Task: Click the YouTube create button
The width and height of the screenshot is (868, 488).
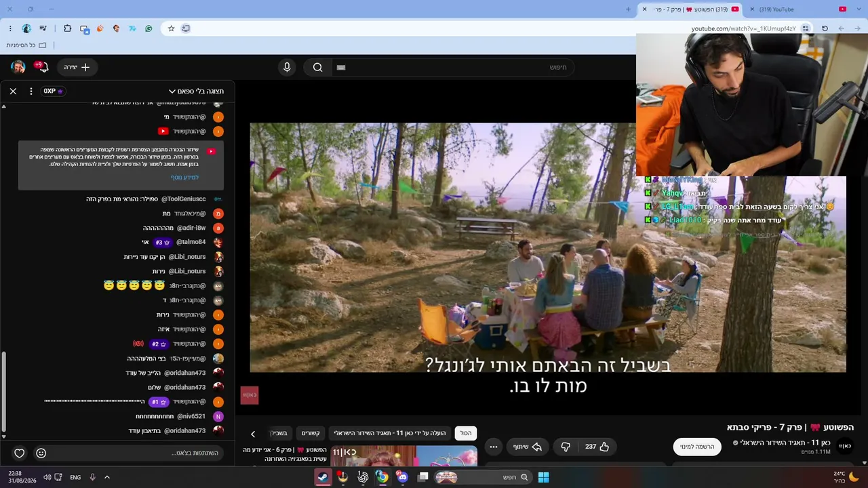Action: (x=77, y=67)
